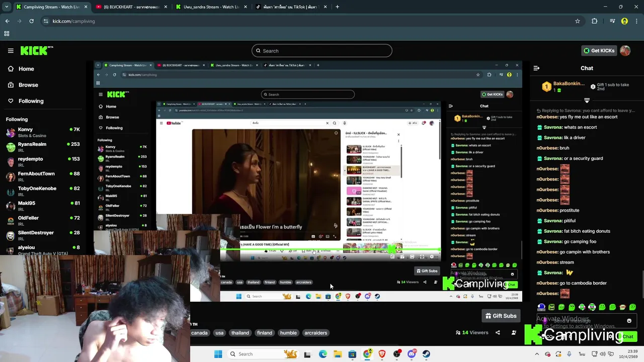Open Following in Kick sidebar

pos(25,101)
